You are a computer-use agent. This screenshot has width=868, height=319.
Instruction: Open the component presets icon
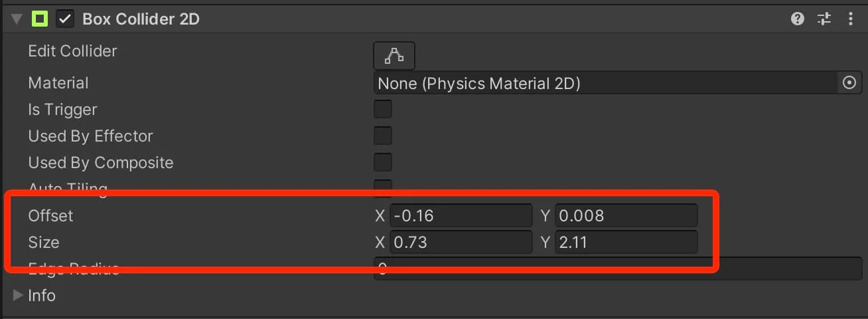824,19
